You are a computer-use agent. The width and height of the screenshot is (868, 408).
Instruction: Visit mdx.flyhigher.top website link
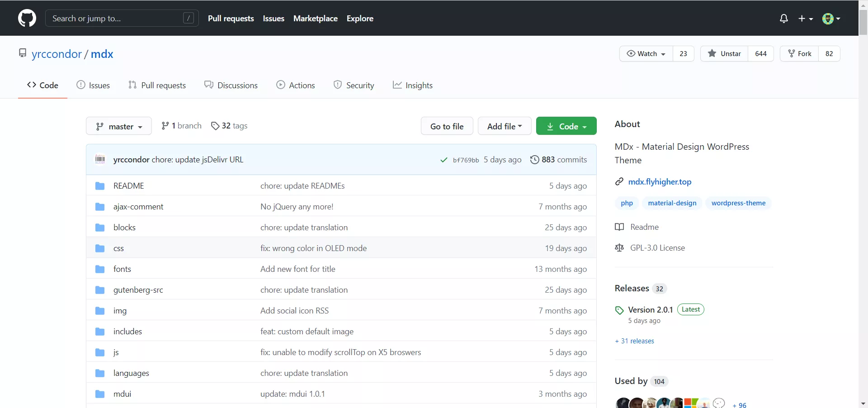point(660,182)
